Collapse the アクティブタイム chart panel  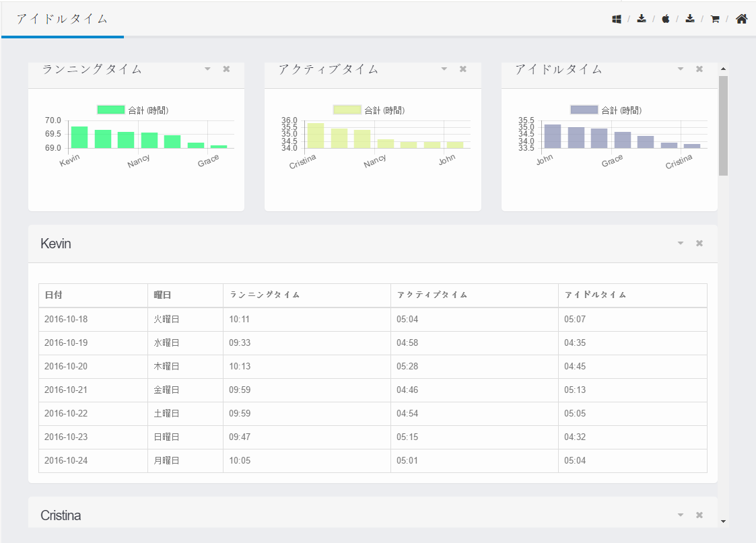(444, 69)
